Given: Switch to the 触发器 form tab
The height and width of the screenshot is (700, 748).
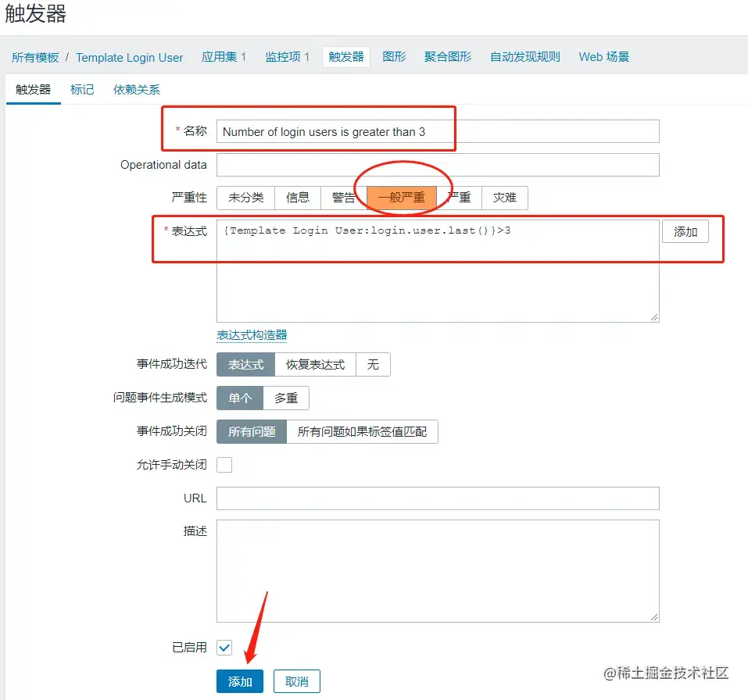Looking at the screenshot, I should click(33, 90).
